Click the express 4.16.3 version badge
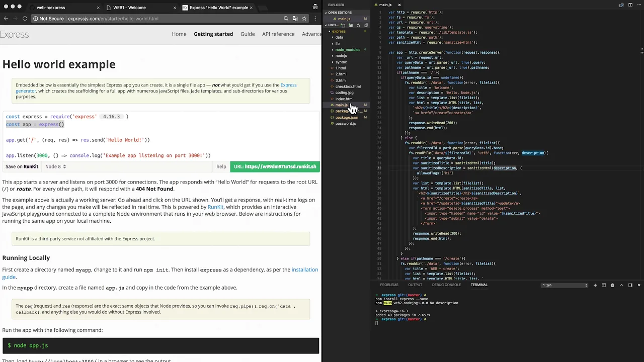The height and width of the screenshot is (362, 644). pos(111,117)
